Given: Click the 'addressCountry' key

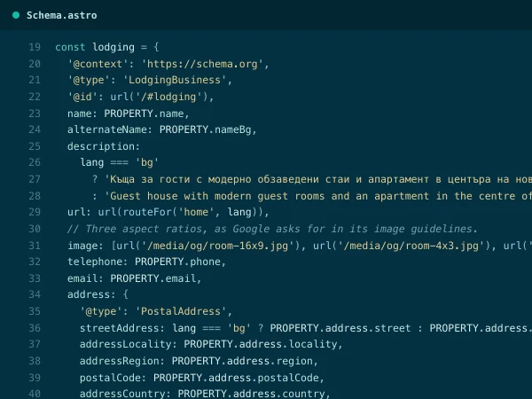Looking at the screenshot, I should pos(122,394).
